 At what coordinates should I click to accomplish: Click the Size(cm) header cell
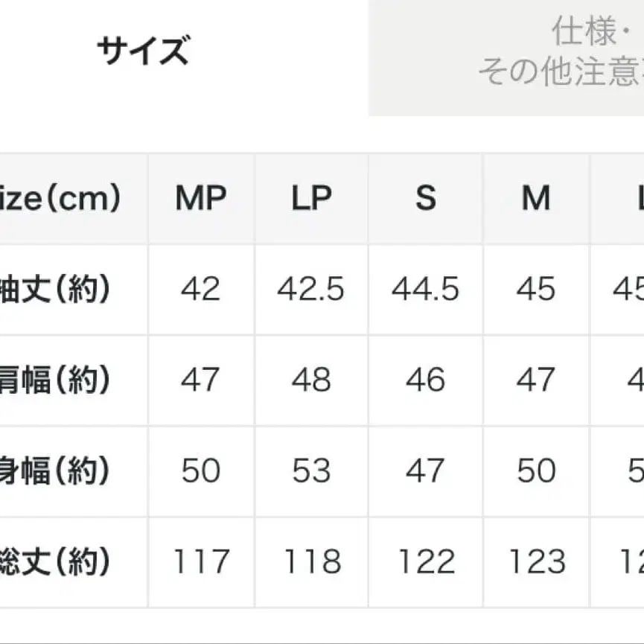pyautogui.click(x=60, y=199)
